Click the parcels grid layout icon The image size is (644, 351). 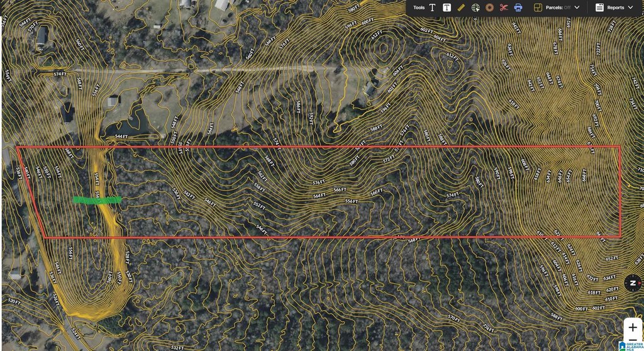(x=538, y=8)
